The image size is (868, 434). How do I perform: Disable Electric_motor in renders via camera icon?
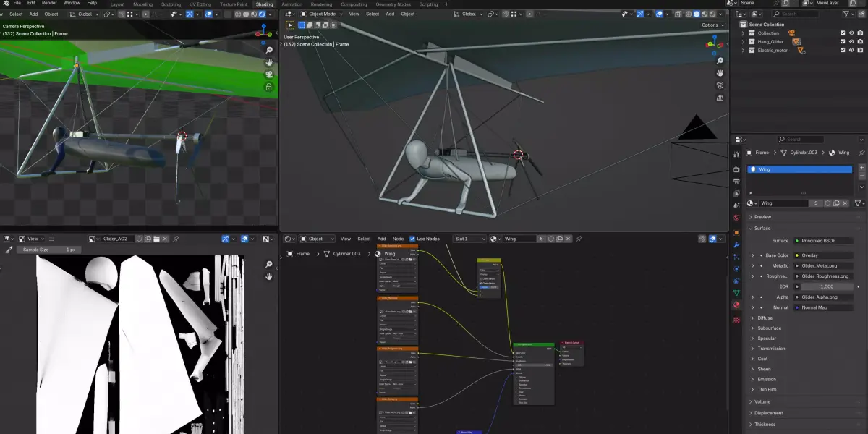(x=861, y=51)
